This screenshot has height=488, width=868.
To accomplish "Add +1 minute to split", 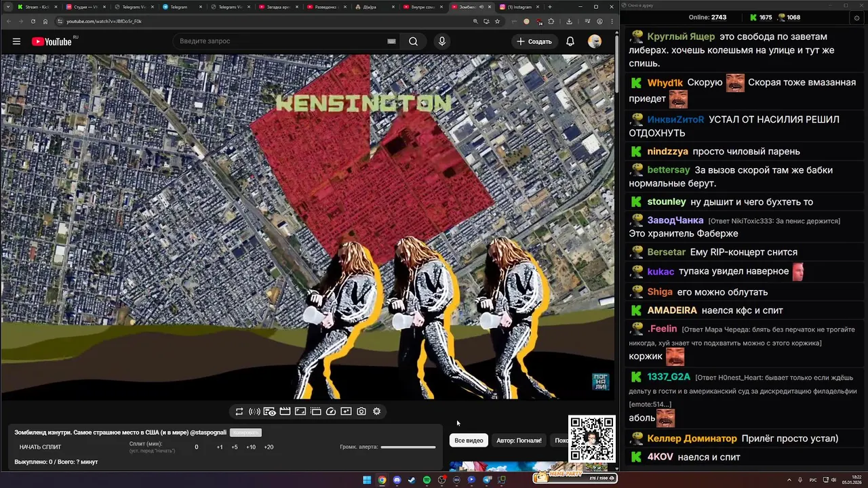I will (220, 447).
